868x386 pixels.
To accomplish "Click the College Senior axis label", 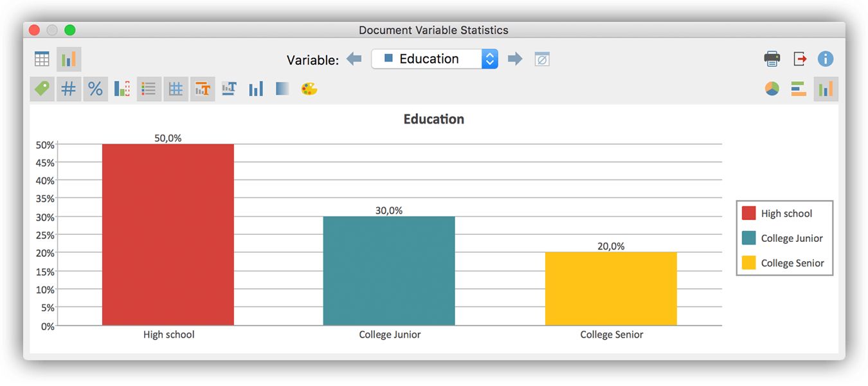I will pyautogui.click(x=611, y=335).
